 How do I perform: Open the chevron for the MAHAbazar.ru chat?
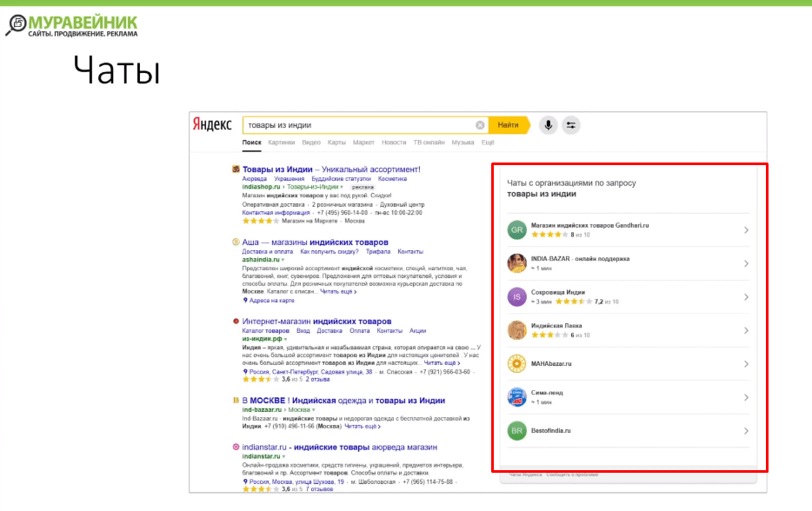(746, 364)
